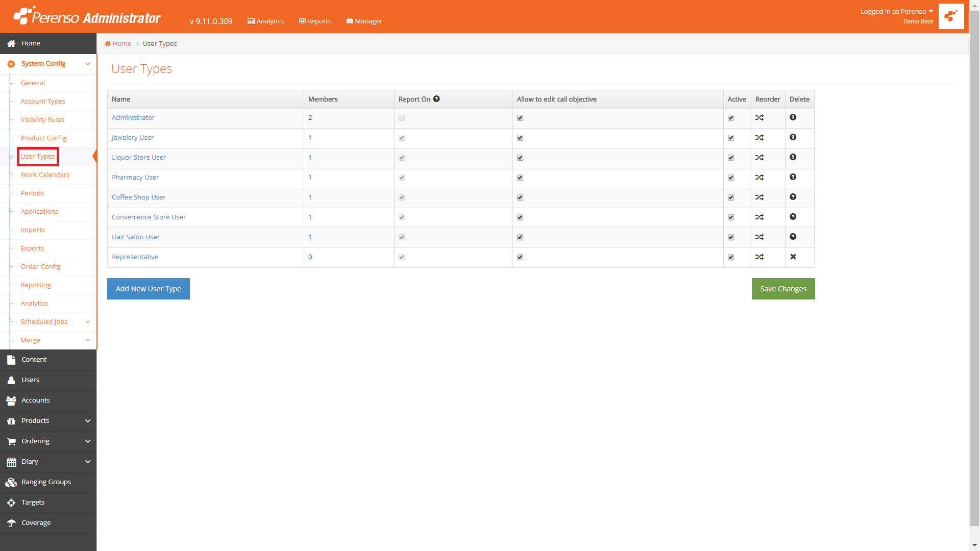Open the Logged in as Perenso dropdown

[x=896, y=12]
